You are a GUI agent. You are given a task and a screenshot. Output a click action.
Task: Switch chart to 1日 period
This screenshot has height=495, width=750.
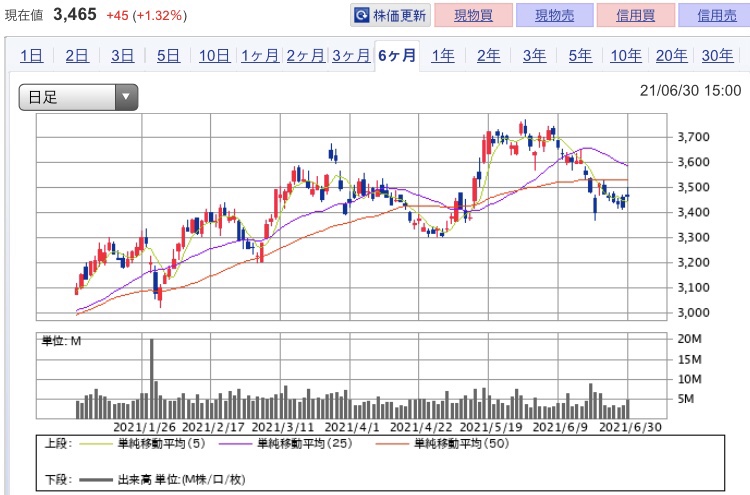point(32,56)
